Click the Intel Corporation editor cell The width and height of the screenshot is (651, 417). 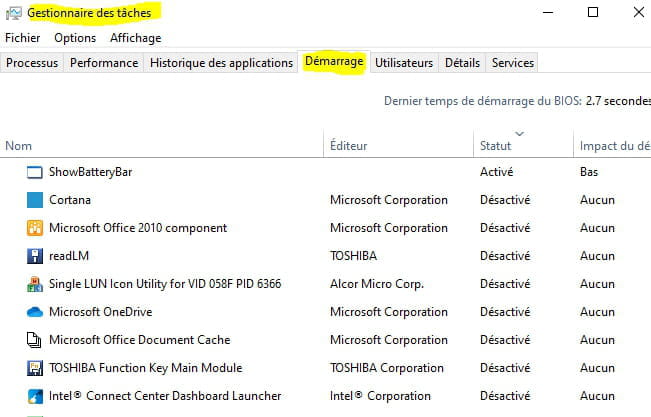pyautogui.click(x=380, y=396)
